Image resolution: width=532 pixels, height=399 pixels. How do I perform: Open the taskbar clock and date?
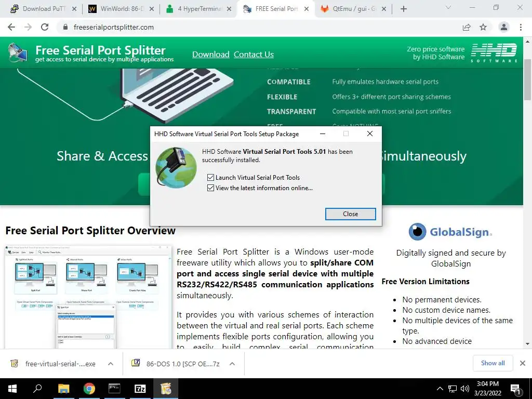487,389
